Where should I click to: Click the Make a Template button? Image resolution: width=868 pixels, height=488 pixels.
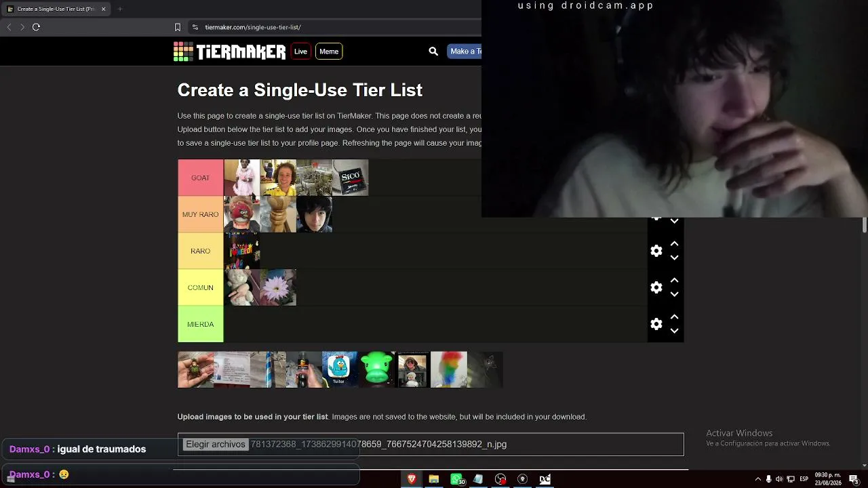tap(465, 52)
